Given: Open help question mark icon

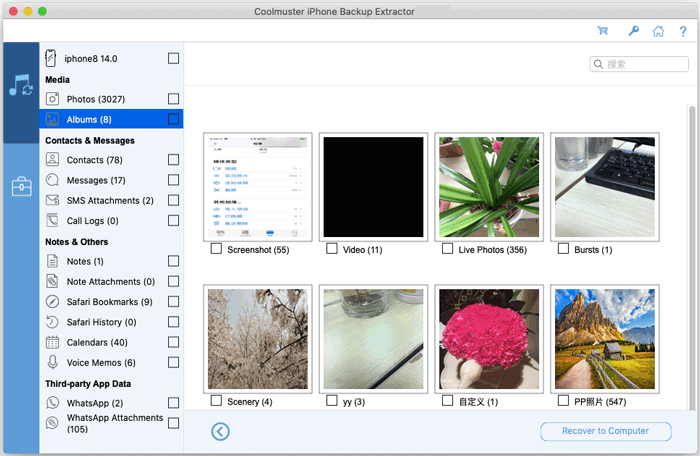Looking at the screenshot, I should [x=683, y=31].
